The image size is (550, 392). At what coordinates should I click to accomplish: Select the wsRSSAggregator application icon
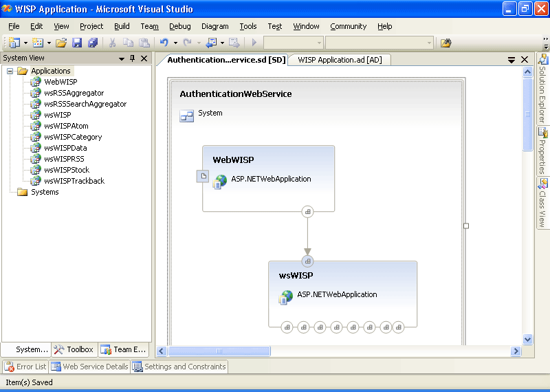tap(35, 93)
